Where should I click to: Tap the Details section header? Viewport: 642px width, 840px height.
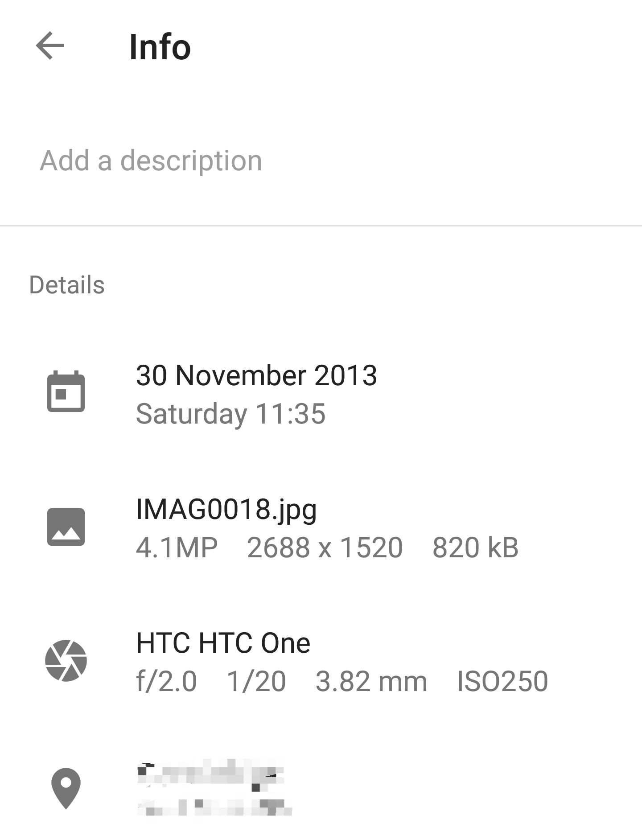67,285
